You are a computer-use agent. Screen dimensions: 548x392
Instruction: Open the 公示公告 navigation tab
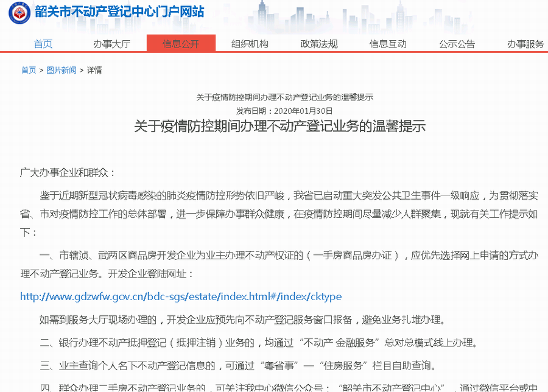click(457, 44)
